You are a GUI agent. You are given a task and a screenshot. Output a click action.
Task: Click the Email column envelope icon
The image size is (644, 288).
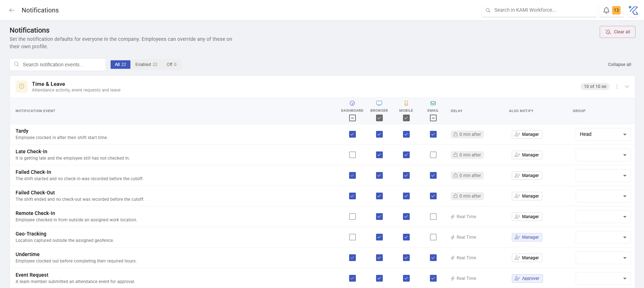click(433, 103)
